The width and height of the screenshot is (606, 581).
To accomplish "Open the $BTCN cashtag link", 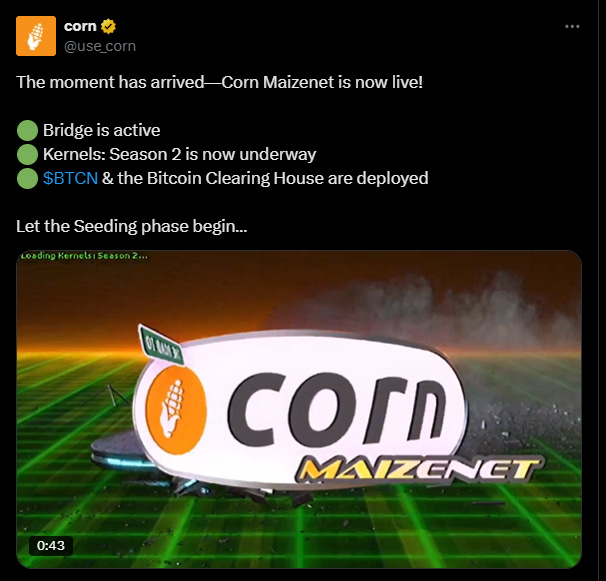I will (70, 178).
